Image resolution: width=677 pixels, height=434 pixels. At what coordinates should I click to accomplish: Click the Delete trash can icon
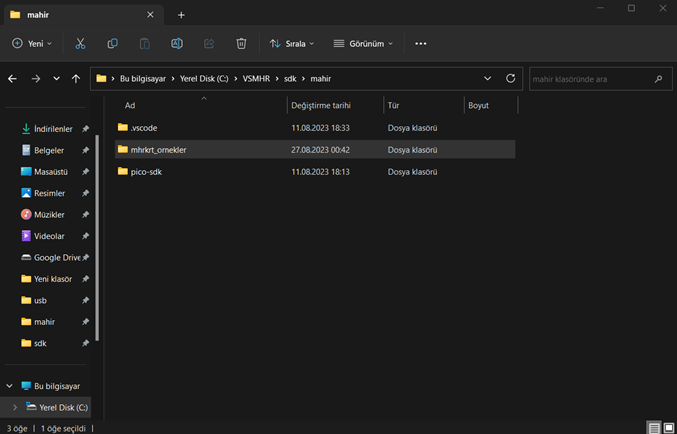(241, 44)
